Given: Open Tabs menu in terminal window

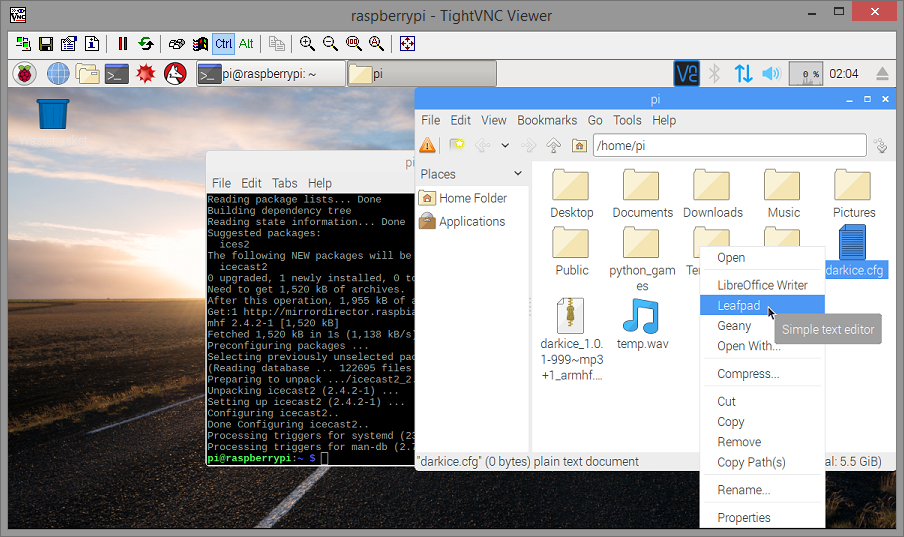Looking at the screenshot, I should [285, 183].
